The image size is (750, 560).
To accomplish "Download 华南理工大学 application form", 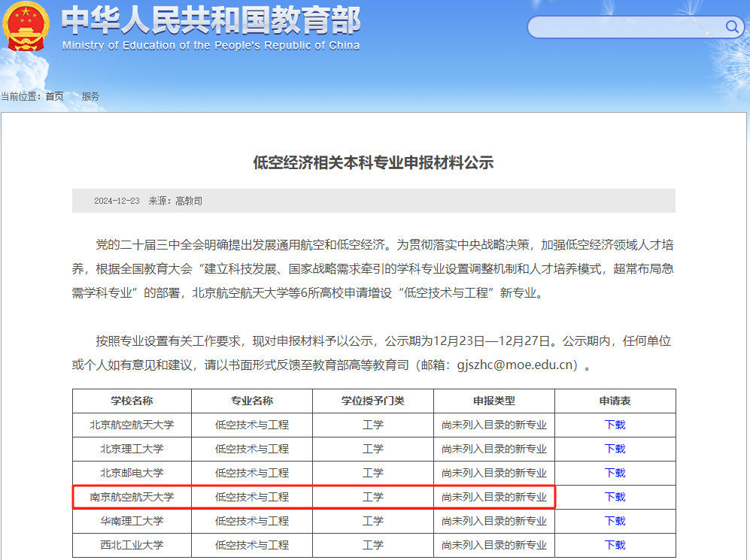I will [615, 521].
